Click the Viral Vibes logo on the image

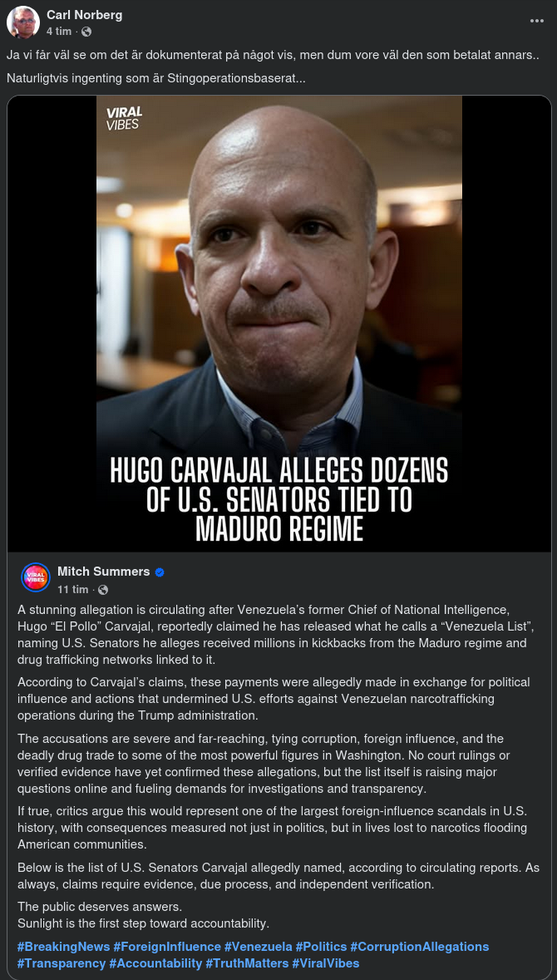124,118
